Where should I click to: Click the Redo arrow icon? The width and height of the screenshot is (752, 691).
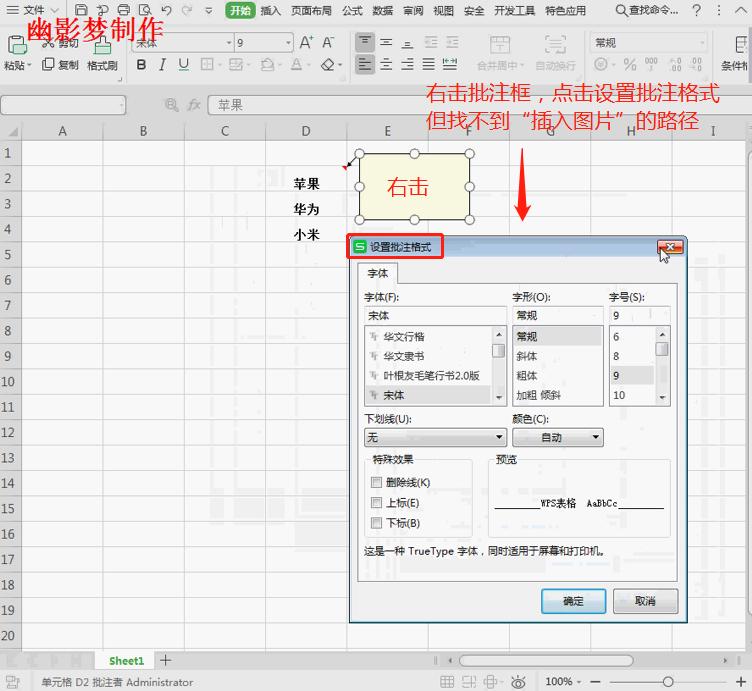point(187,10)
